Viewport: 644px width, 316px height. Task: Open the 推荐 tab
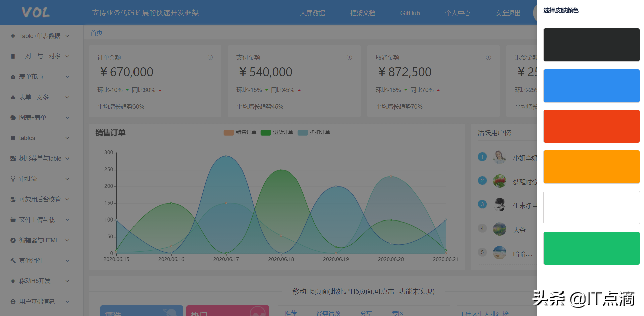(x=291, y=313)
